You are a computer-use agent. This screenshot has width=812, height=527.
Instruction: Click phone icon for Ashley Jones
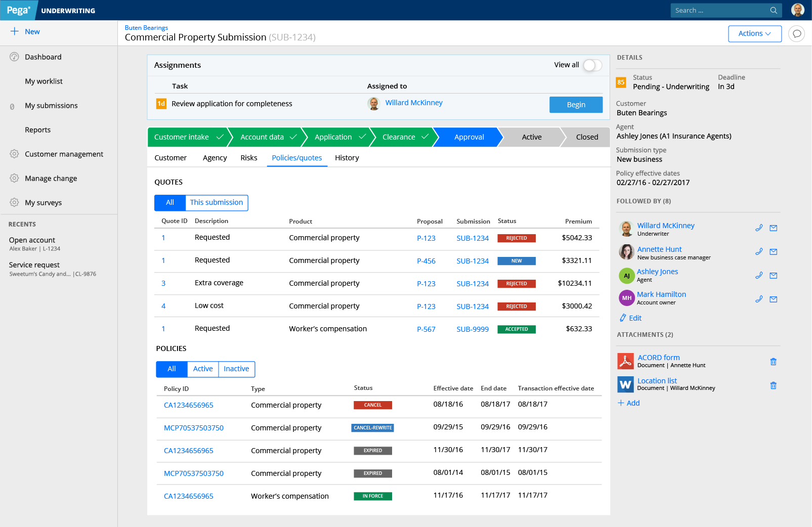(759, 276)
